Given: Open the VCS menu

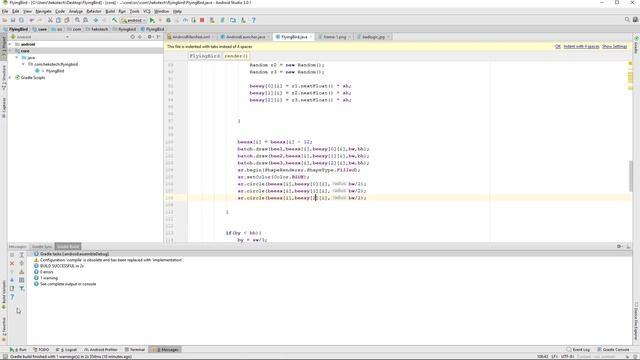Looking at the screenshot, I should point(147,11).
